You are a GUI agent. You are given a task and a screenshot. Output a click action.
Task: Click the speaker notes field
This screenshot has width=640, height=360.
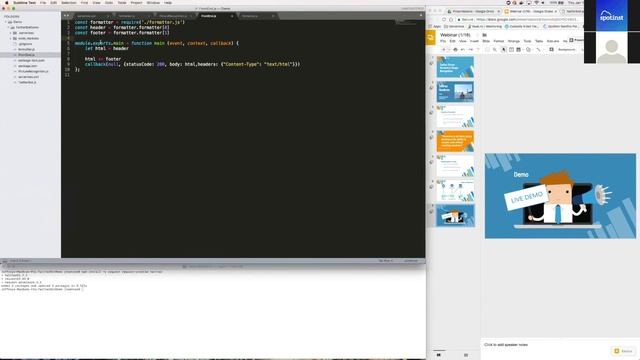point(559,345)
